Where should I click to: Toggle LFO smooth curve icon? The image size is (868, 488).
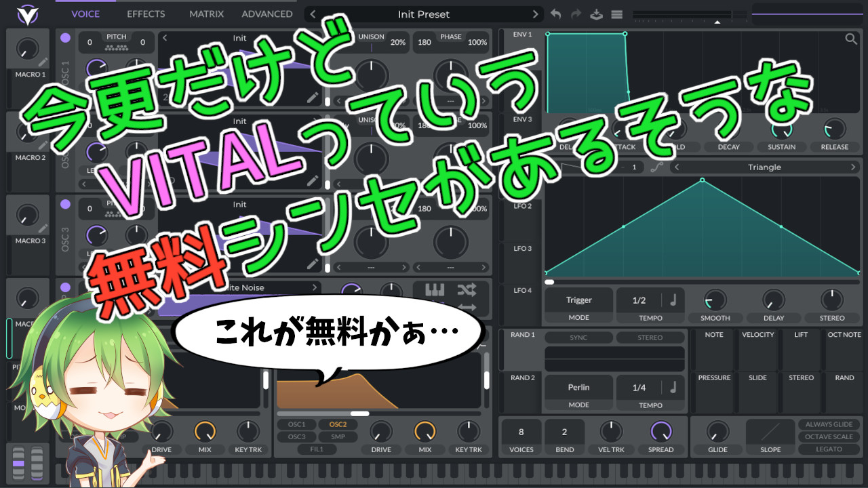pyautogui.click(x=656, y=167)
